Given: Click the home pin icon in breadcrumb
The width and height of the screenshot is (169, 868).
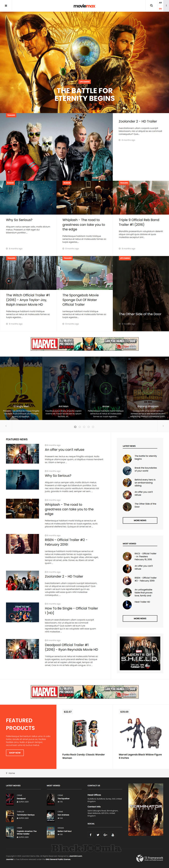Looking at the screenshot, I should 7,773.
